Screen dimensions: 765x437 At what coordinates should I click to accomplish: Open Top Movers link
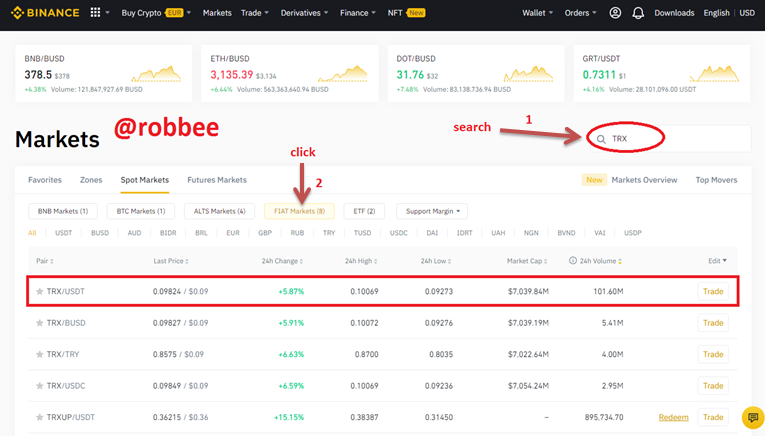[x=716, y=180]
